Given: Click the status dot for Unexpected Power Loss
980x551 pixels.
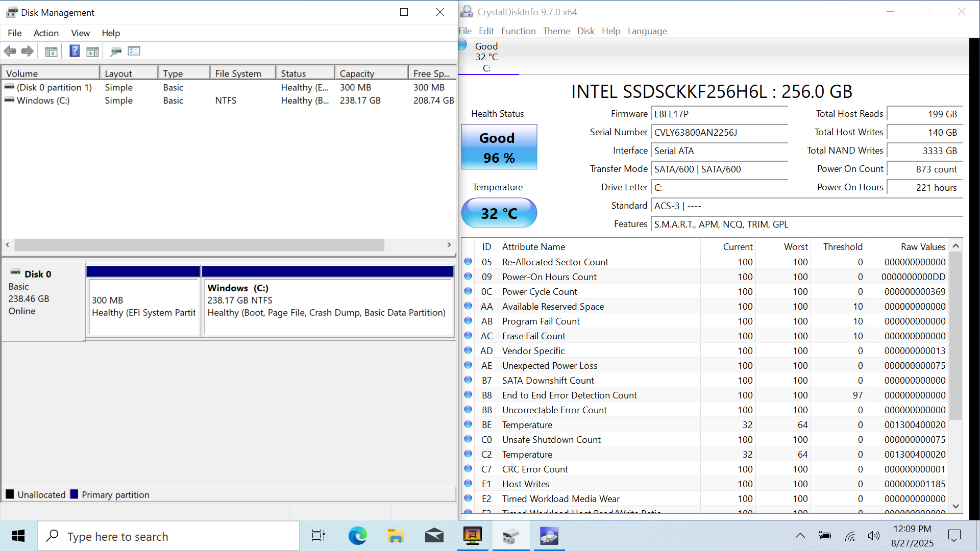Looking at the screenshot, I should click(x=468, y=365).
